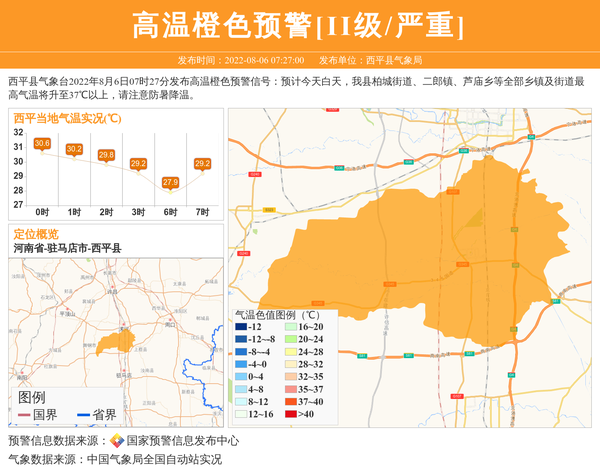Click the red 国界 line symbol in legend

pos(22,415)
